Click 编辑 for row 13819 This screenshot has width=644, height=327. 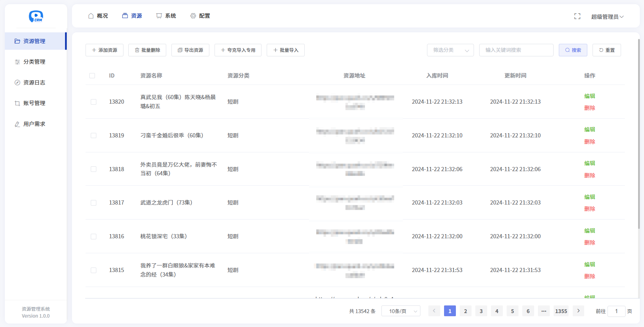pos(590,129)
